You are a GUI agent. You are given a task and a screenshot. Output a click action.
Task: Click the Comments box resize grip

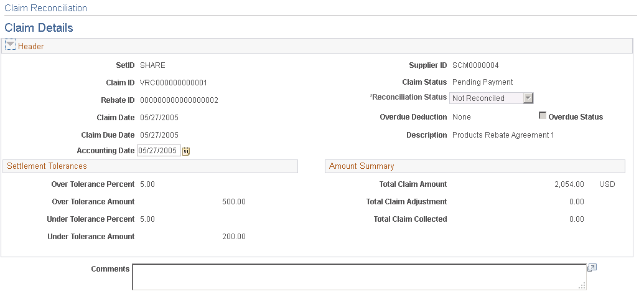point(583,287)
